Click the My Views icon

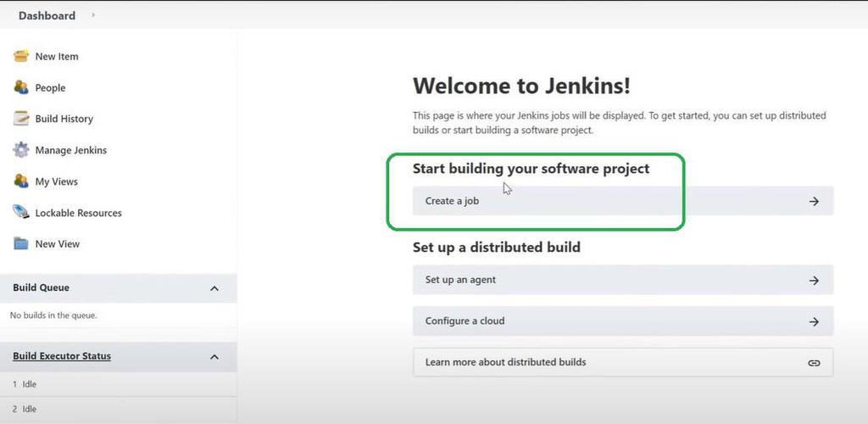(21, 181)
